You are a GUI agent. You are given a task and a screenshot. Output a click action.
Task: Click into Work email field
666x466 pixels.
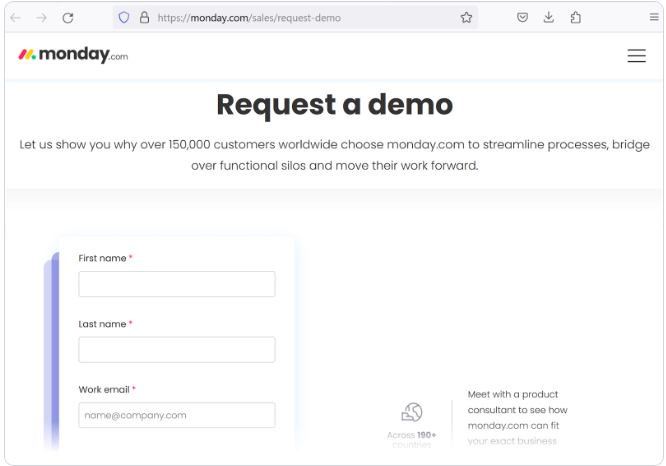point(177,415)
